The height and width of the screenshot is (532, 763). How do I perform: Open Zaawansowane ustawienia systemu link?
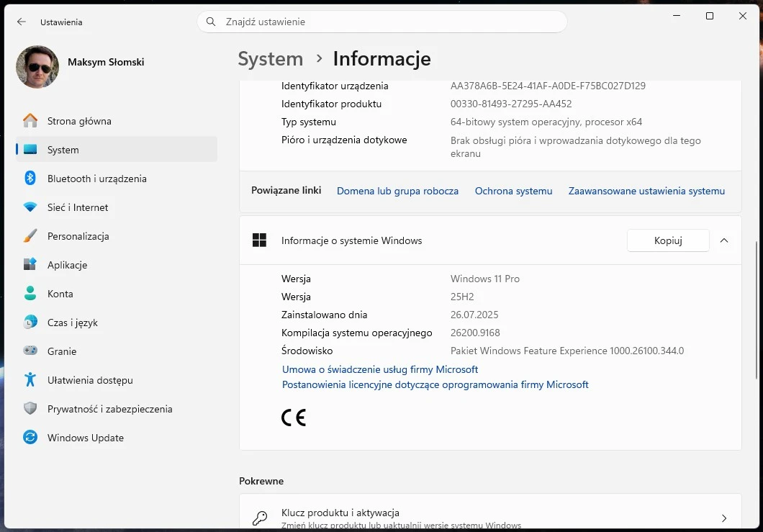[x=646, y=191]
